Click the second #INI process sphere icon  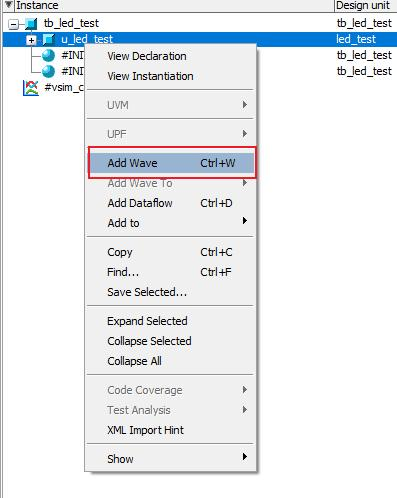coord(48,71)
